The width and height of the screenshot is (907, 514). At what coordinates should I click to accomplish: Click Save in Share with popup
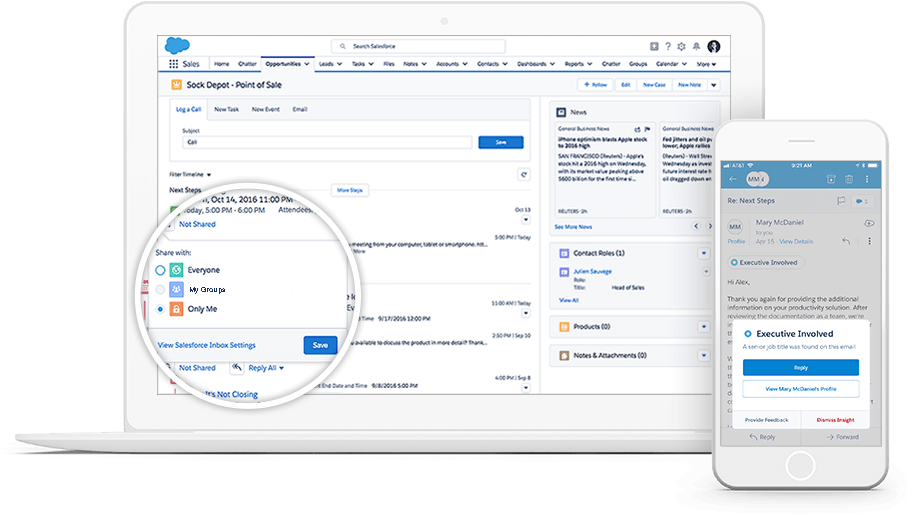[320, 345]
